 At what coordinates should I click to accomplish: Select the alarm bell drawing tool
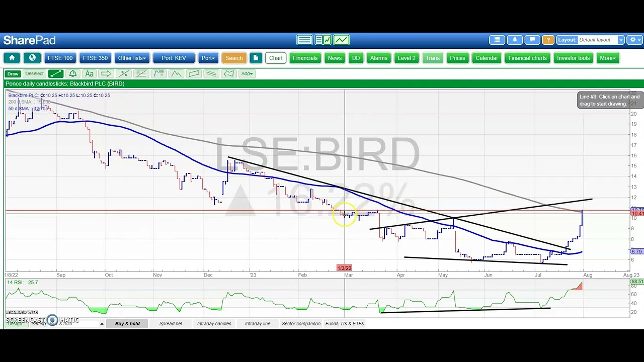tap(72, 73)
